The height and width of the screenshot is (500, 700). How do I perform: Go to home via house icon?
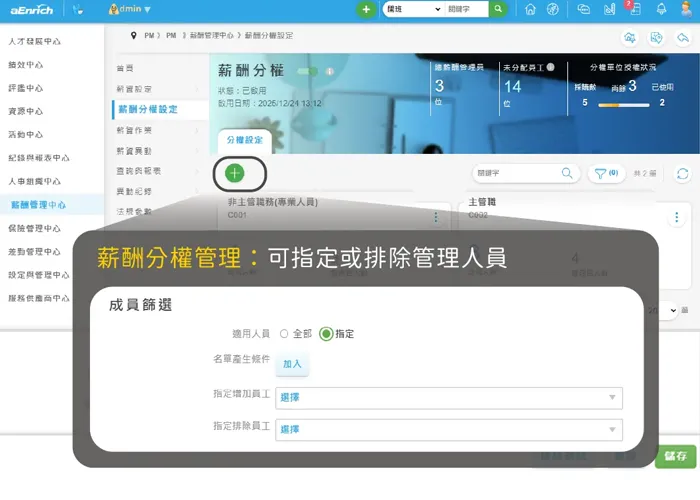[x=530, y=9]
